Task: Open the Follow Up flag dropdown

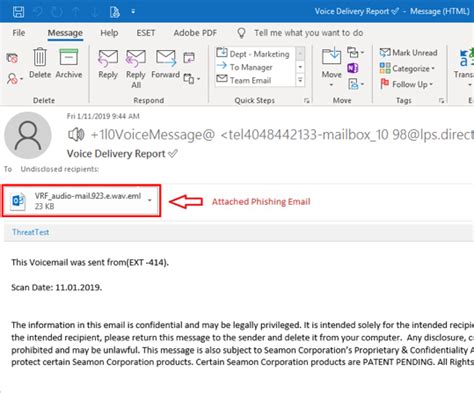Action: click(x=407, y=84)
